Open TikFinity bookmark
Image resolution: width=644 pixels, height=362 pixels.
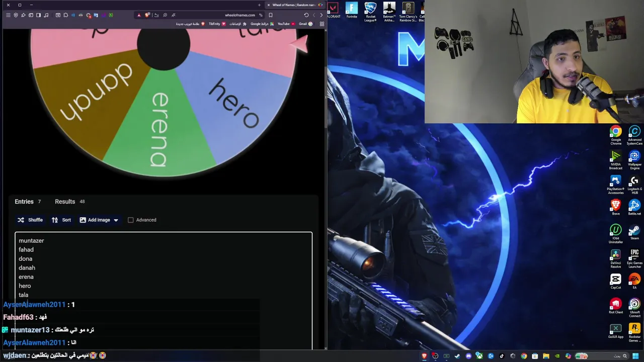click(x=217, y=24)
